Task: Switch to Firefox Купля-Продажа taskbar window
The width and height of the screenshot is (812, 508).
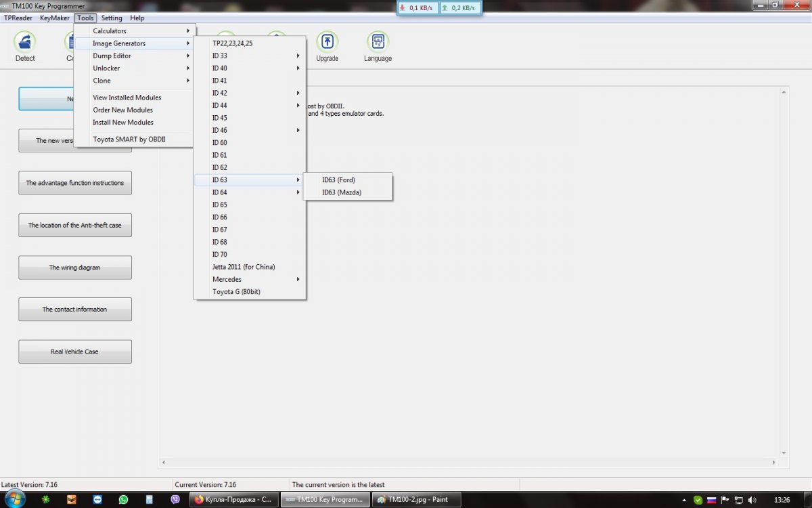Action: [233, 499]
